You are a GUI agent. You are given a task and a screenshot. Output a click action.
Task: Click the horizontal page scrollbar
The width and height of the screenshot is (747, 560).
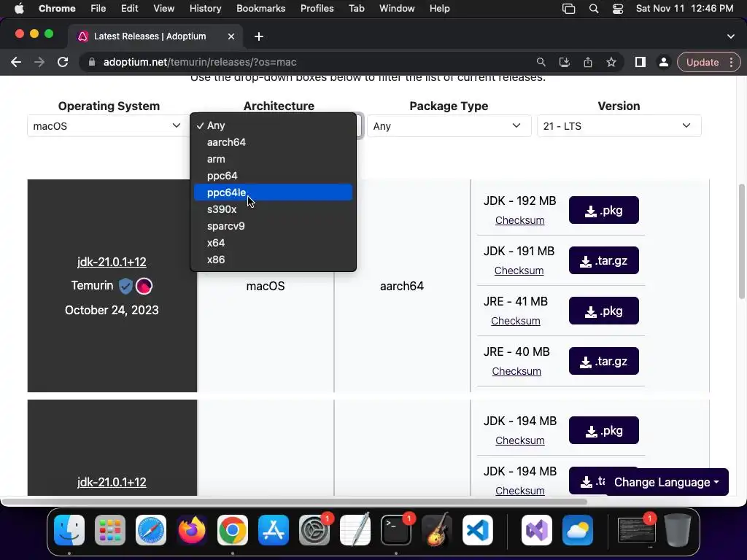294,502
